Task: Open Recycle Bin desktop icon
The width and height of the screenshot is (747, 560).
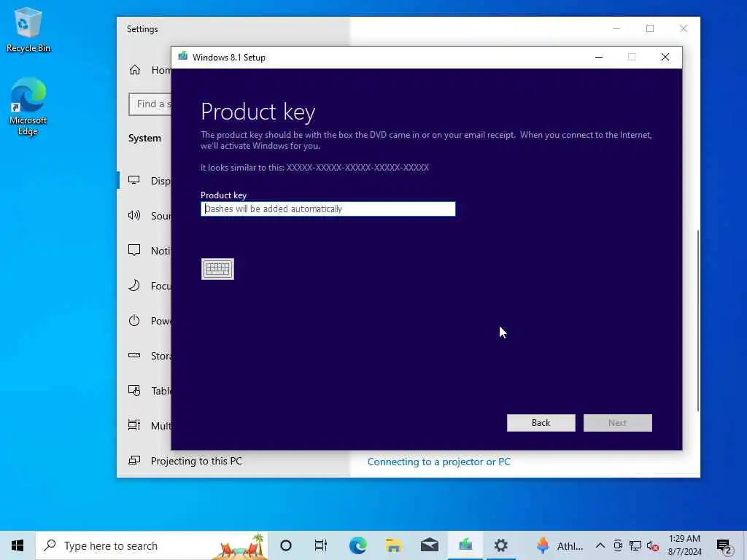Action: click(28, 30)
